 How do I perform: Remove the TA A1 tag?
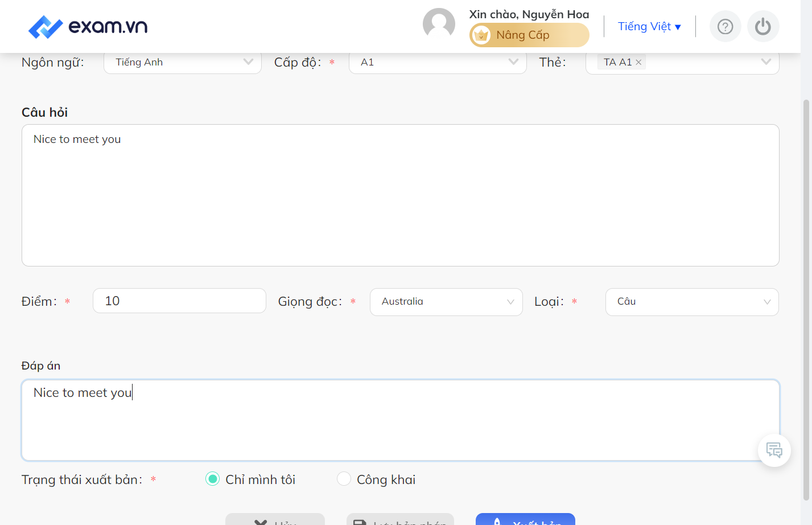point(638,63)
